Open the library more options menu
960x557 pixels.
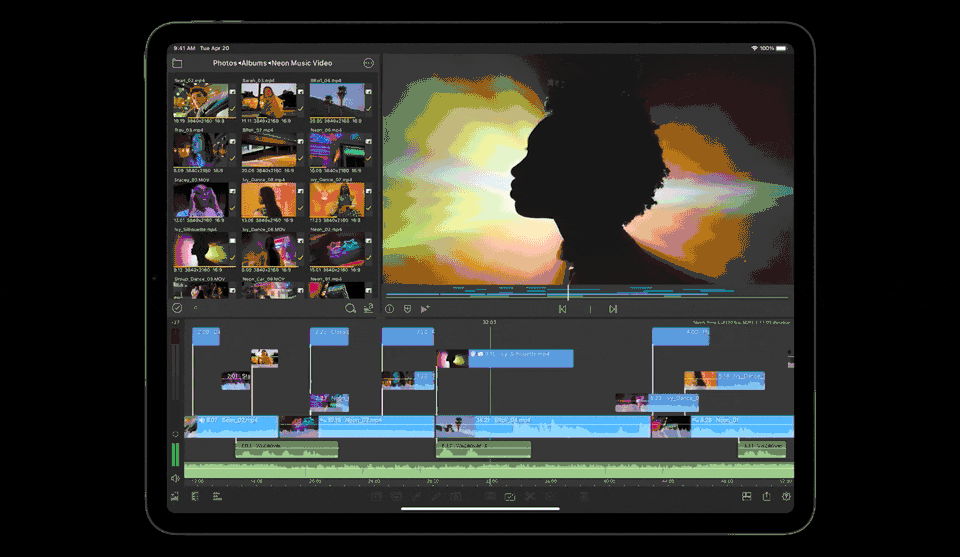(368, 63)
